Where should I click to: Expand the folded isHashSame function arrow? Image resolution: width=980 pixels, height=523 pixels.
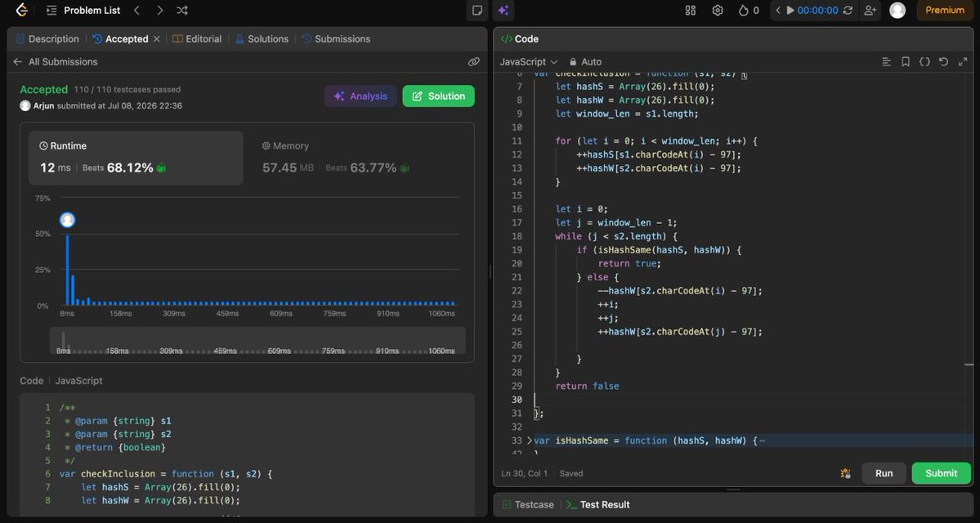pos(530,440)
